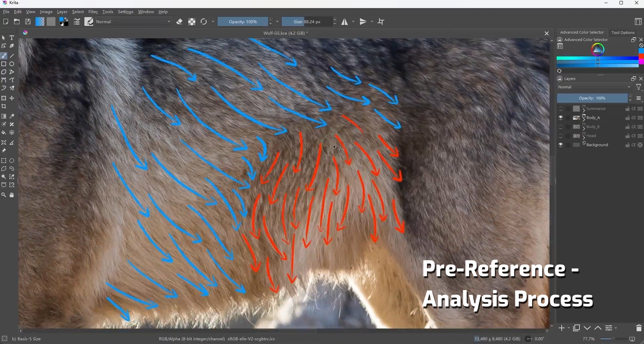This screenshot has height=344, width=644.
Task: Click the brush Opacity slider
Action: [243, 22]
